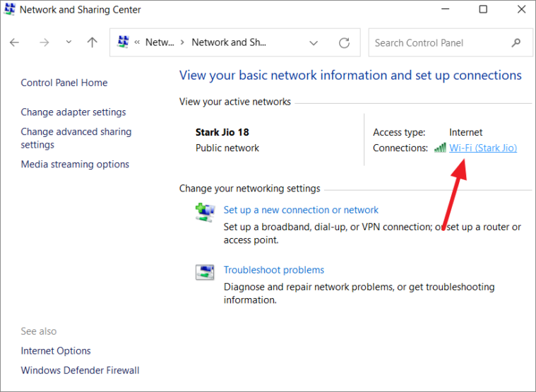Image resolution: width=536 pixels, height=392 pixels.
Task: Click 'View your active networks' heading
Action: (235, 102)
